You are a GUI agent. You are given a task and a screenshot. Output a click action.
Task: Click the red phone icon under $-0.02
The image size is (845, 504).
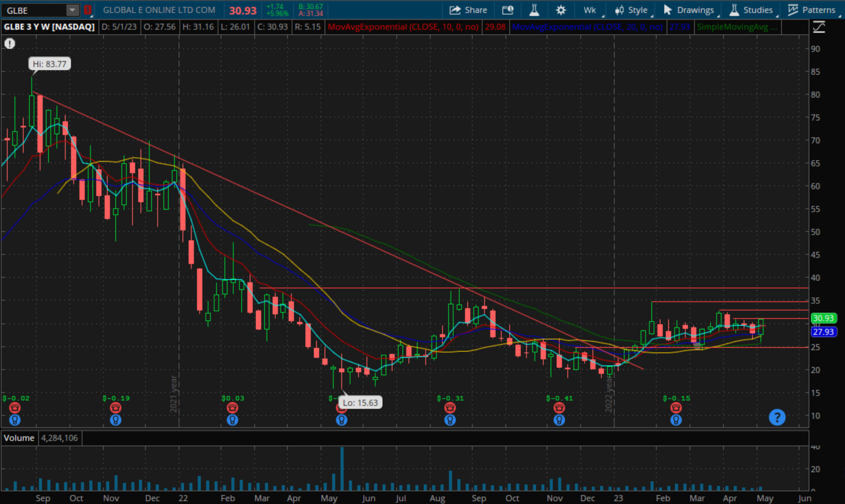tap(15, 408)
